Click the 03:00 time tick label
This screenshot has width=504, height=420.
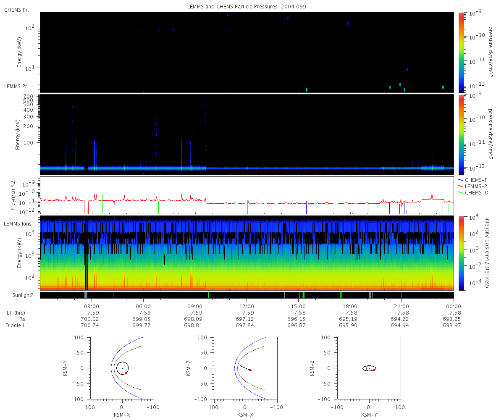click(92, 306)
